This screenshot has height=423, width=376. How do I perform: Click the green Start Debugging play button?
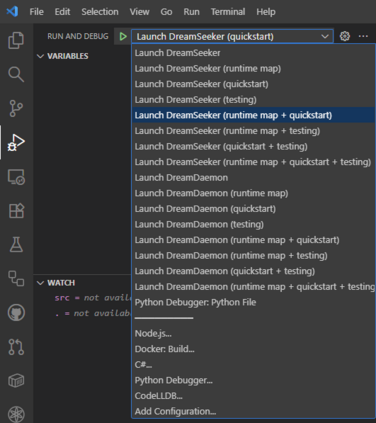click(x=123, y=36)
